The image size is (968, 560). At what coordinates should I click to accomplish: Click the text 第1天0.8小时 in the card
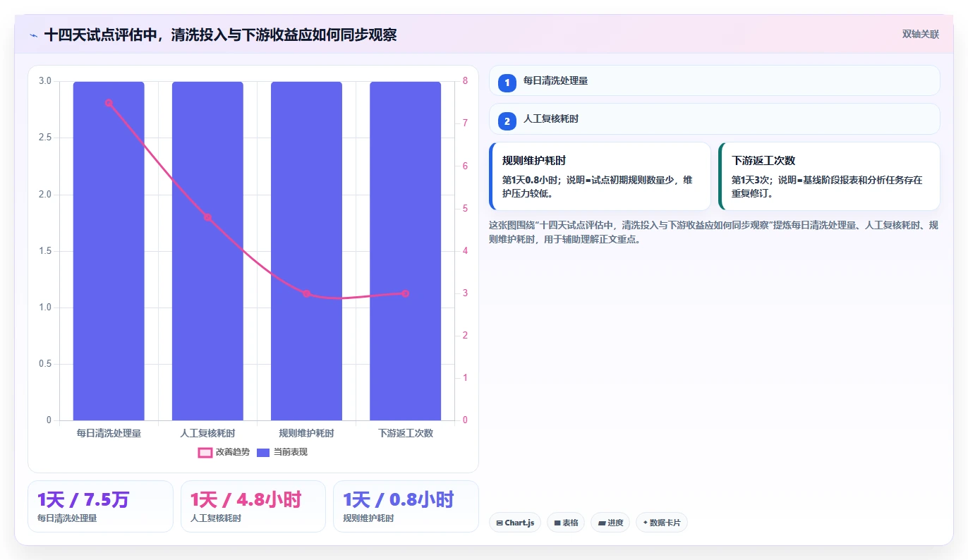pyautogui.click(x=532, y=180)
